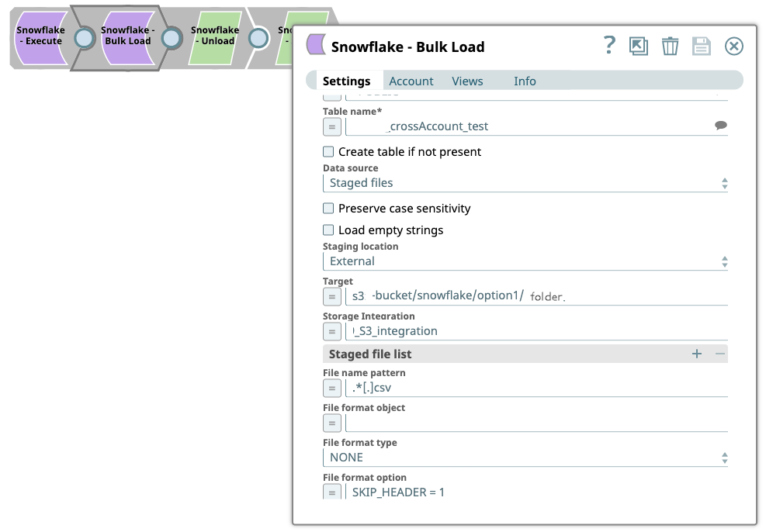The height and width of the screenshot is (532, 766).
Task: Check Preserve case sensitivity
Action: (328, 208)
